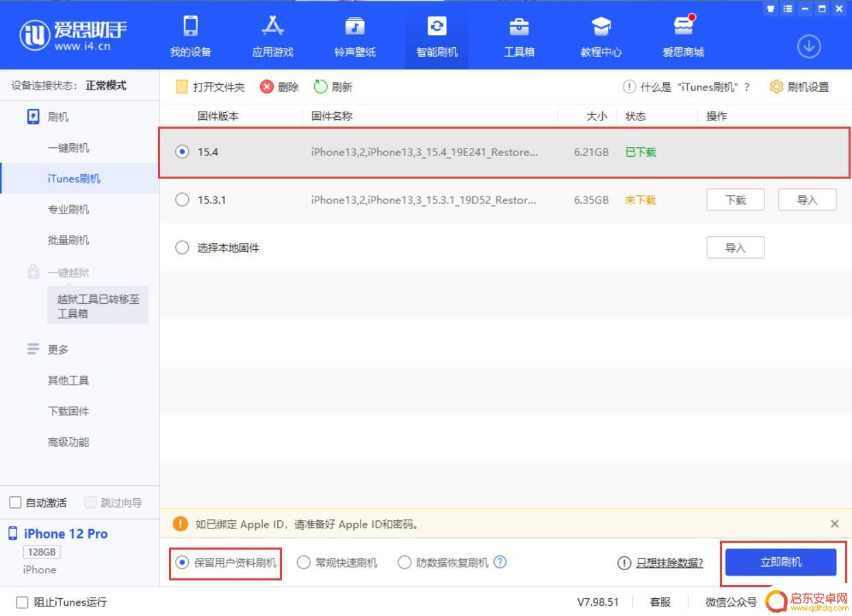Click the 未下载 status text
The height and width of the screenshot is (616, 852).
coord(641,200)
